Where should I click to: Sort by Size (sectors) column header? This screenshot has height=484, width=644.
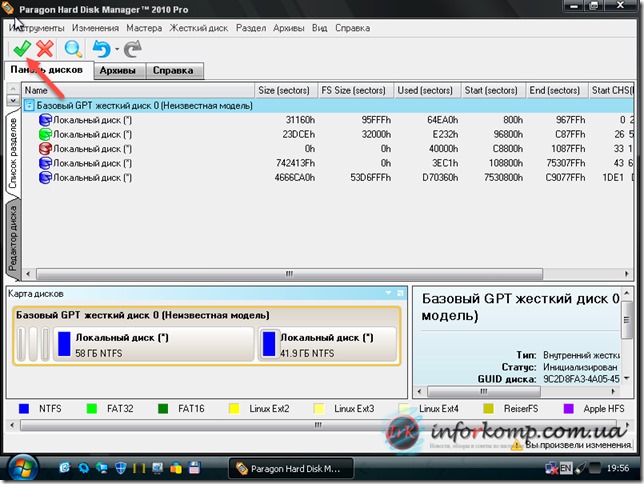[x=286, y=90]
